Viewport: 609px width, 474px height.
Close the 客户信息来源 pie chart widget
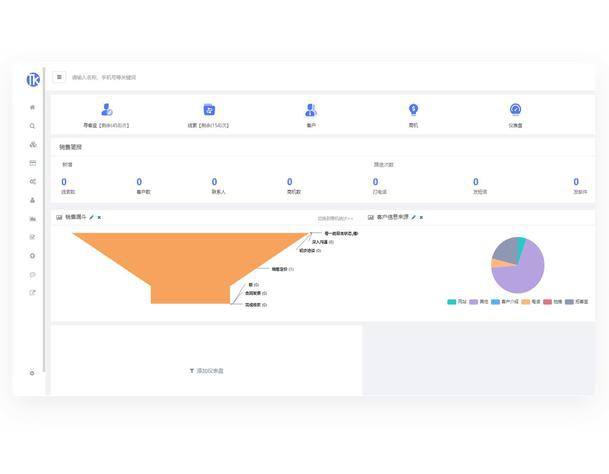pos(421,217)
